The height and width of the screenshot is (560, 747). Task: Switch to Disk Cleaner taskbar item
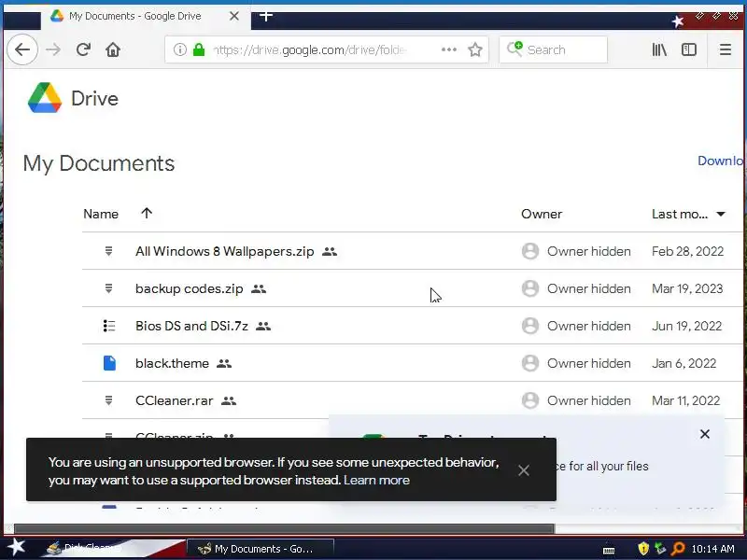(114, 549)
